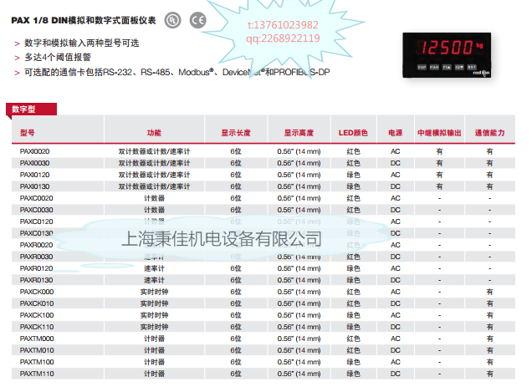The width and height of the screenshot is (532, 392).
Task: Click the F1 up-arrow key on the meter
Action: pos(447,67)
